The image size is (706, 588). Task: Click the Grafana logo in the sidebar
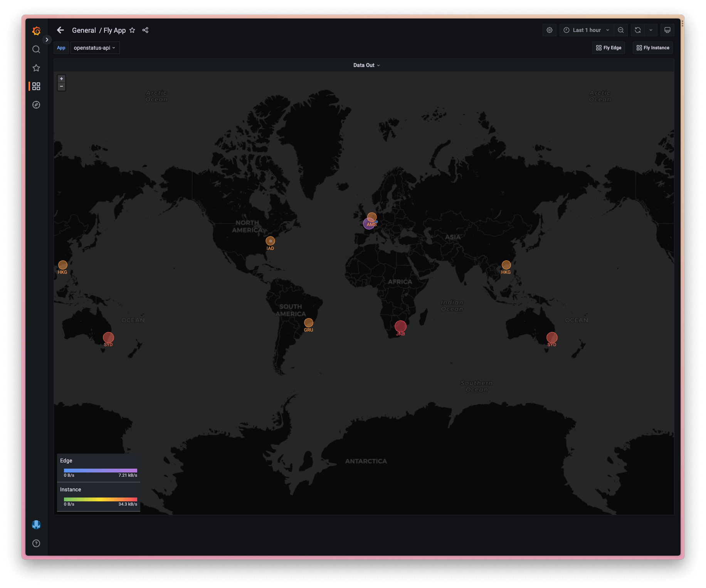point(36,31)
